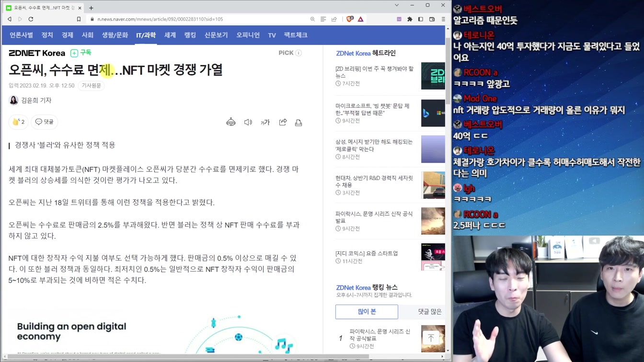Bookmark this page with the bookmark icon

79,19
